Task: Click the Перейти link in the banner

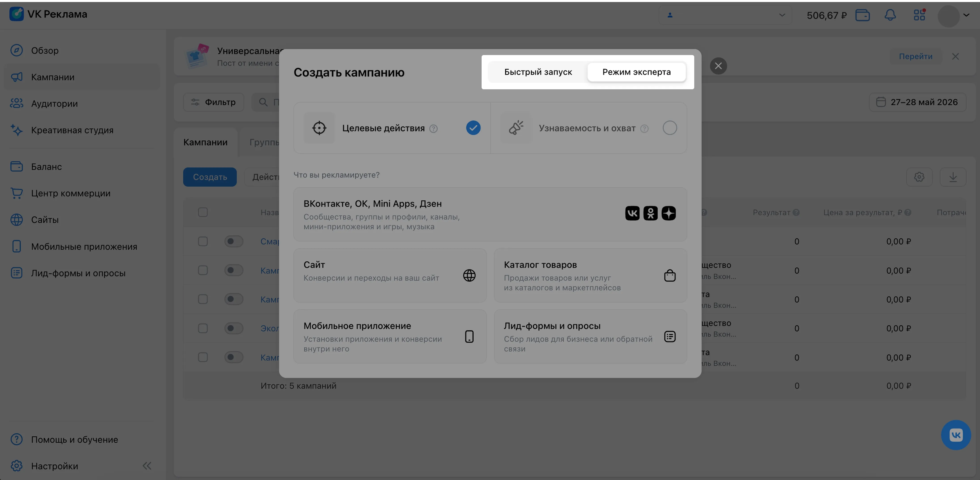Action: (915, 56)
